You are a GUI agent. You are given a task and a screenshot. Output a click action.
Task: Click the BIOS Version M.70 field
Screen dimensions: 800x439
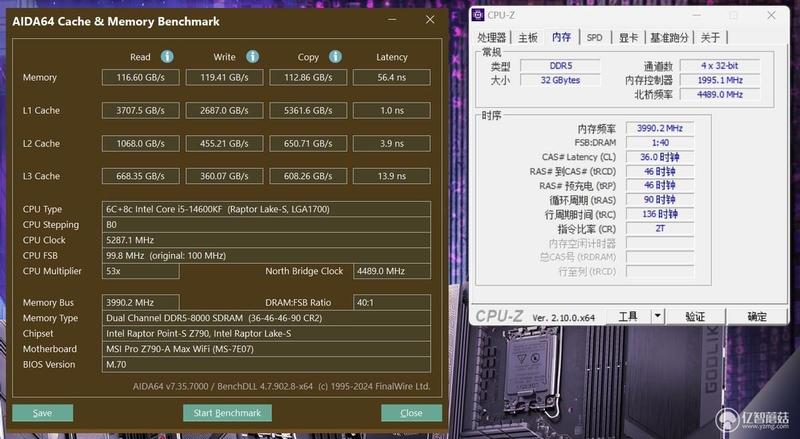pyautogui.click(x=266, y=364)
